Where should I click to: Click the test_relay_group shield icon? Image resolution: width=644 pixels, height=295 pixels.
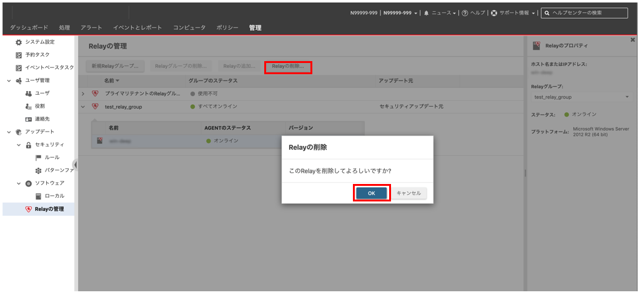pyautogui.click(x=96, y=107)
